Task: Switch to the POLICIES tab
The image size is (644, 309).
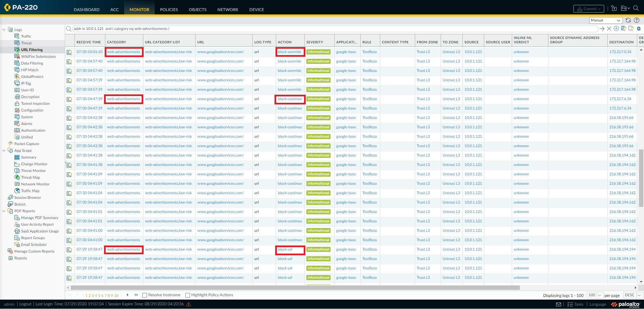Action: coord(169,9)
